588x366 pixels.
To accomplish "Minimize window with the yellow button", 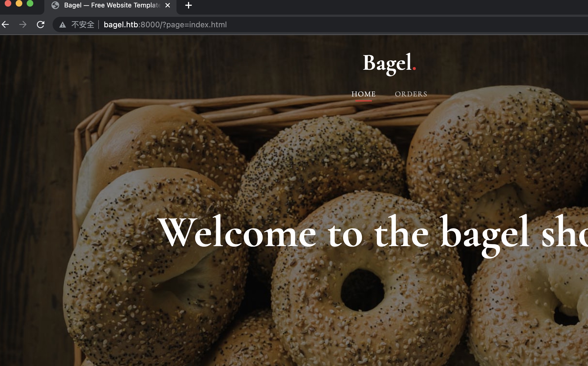I will point(19,3).
